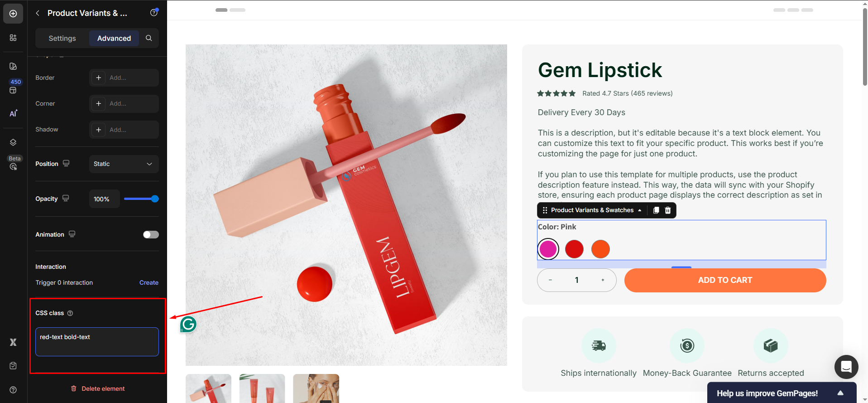
Task: Choose the orange color swatch
Action: pos(600,249)
